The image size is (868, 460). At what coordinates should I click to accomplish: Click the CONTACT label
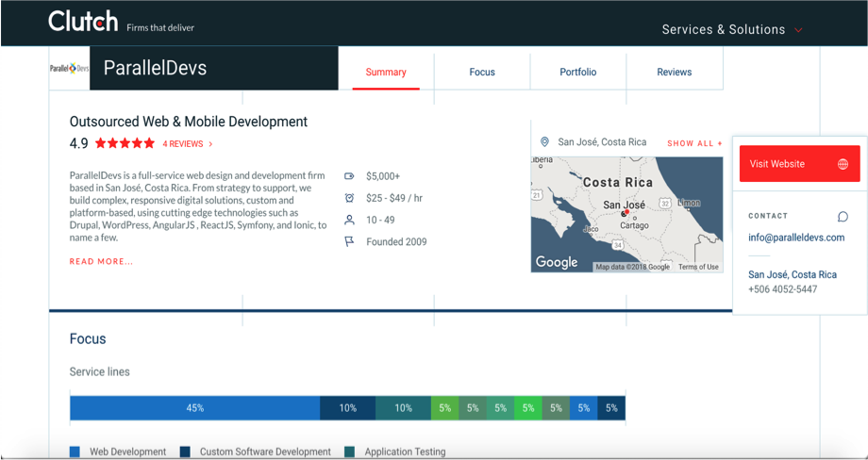coord(768,216)
